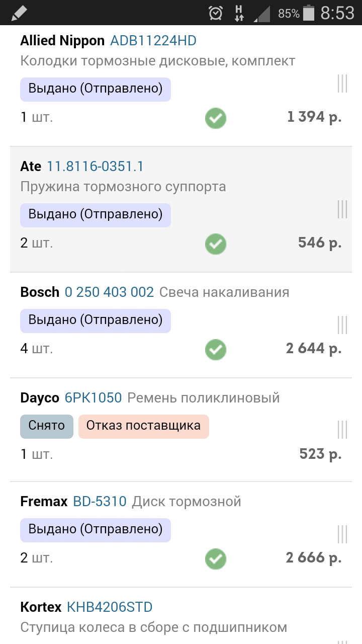Tap the green checkmark for Bosch glow plug
Screen dimensions: 362x644
[216, 349]
